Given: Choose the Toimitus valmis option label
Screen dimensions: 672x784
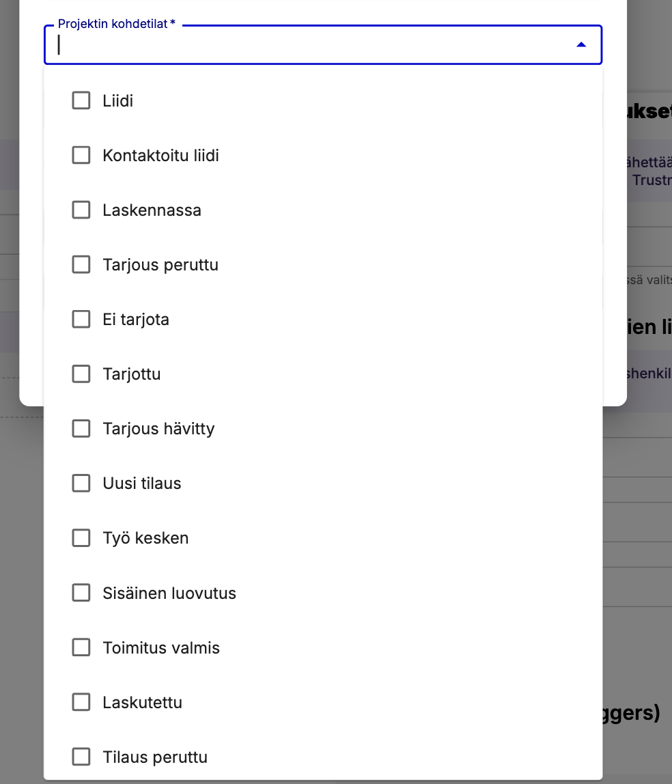Looking at the screenshot, I should coord(161,647).
